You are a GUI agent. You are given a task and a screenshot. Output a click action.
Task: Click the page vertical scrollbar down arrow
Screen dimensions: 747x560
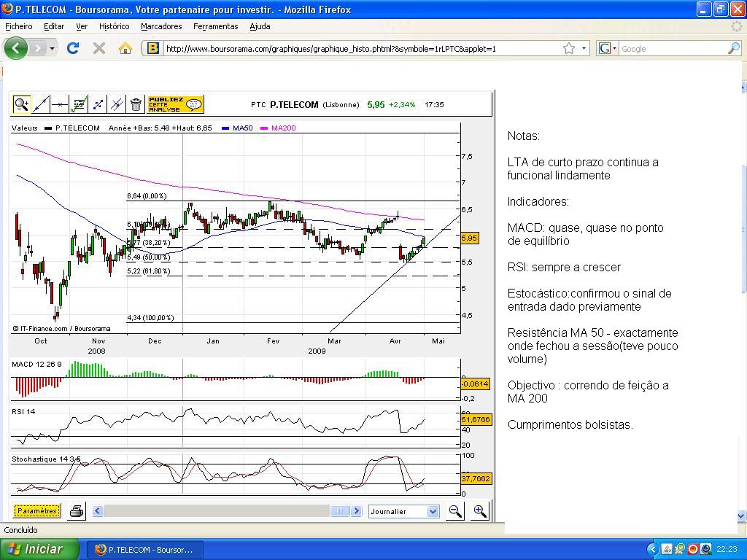tap(742, 516)
